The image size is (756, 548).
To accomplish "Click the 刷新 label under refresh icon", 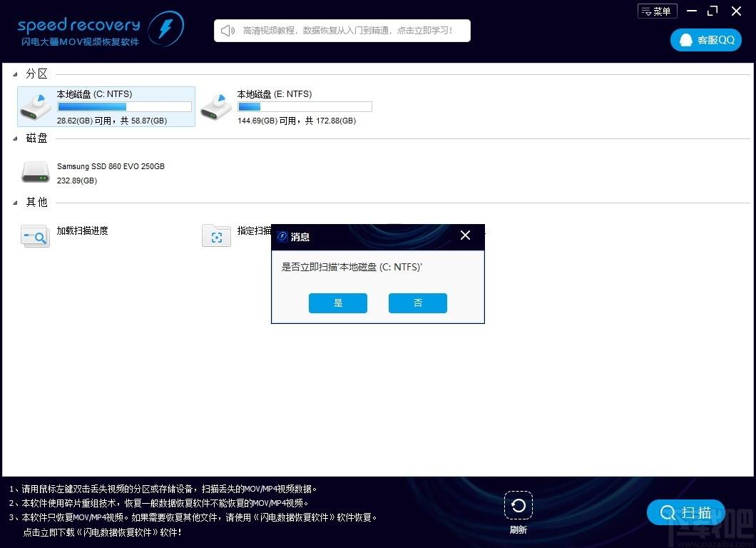I will [x=519, y=529].
